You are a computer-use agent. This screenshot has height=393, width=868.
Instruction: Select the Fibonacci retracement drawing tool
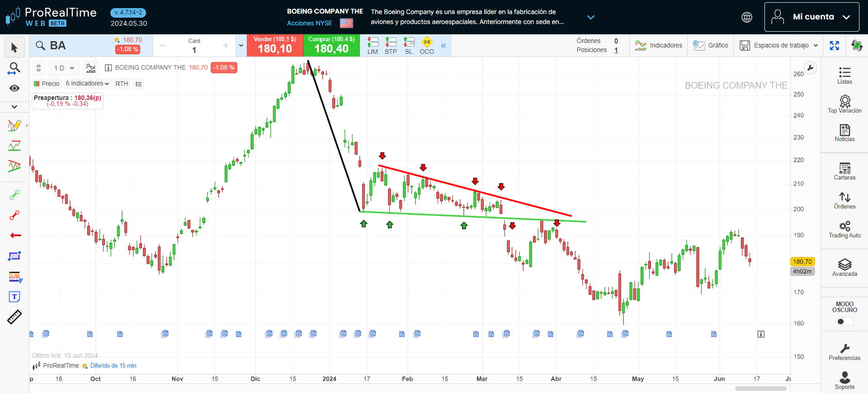coord(14,276)
